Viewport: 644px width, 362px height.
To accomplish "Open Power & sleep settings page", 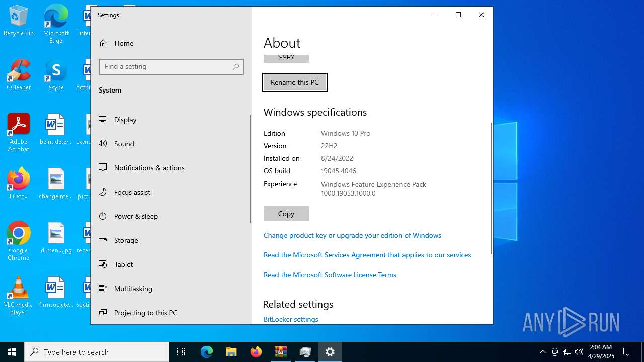I will (x=171, y=216).
